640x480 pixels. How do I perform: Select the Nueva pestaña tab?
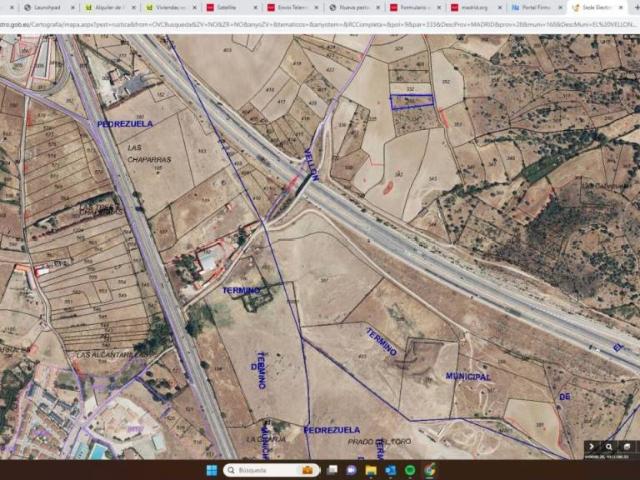tap(354, 7)
